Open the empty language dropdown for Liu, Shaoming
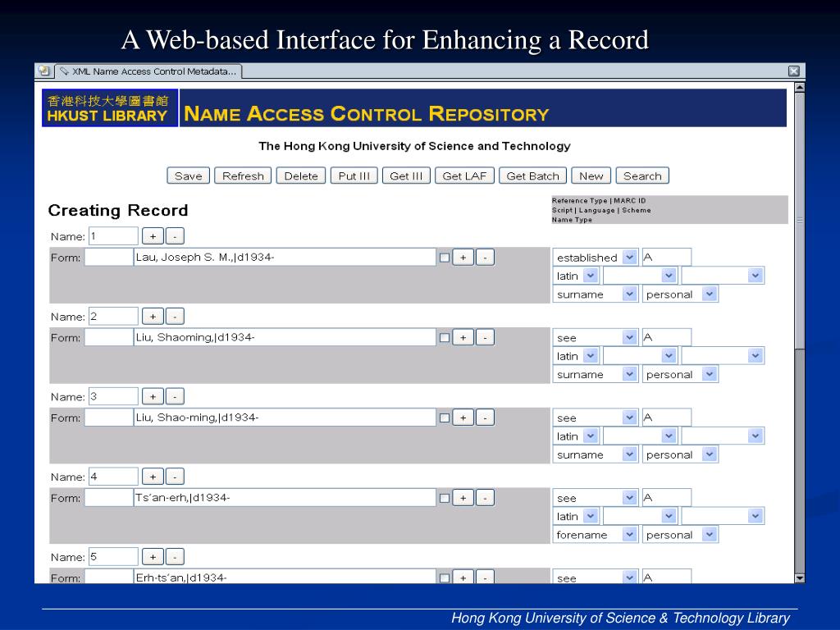This screenshot has height=630, width=840. 640,356
